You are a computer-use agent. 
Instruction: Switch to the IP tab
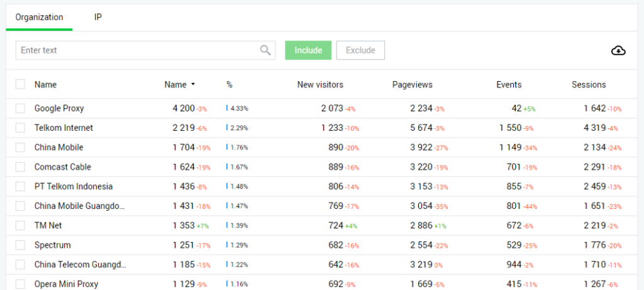click(x=97, y=17)
